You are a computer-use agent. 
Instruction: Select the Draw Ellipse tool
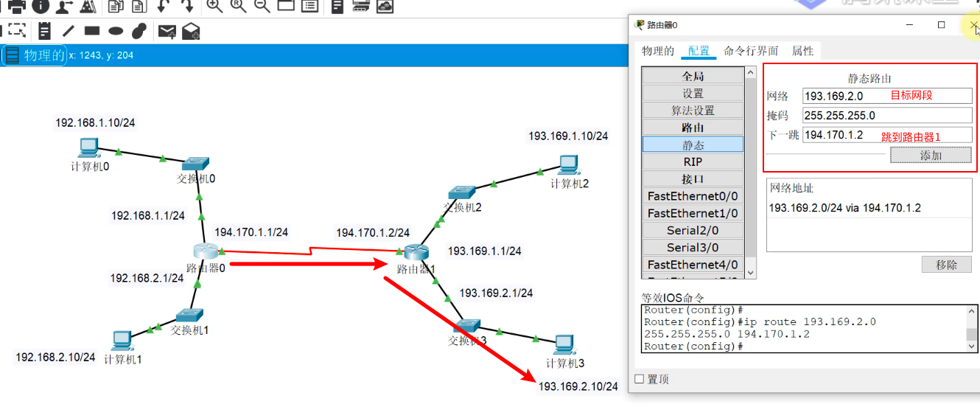tap(116, 31)
